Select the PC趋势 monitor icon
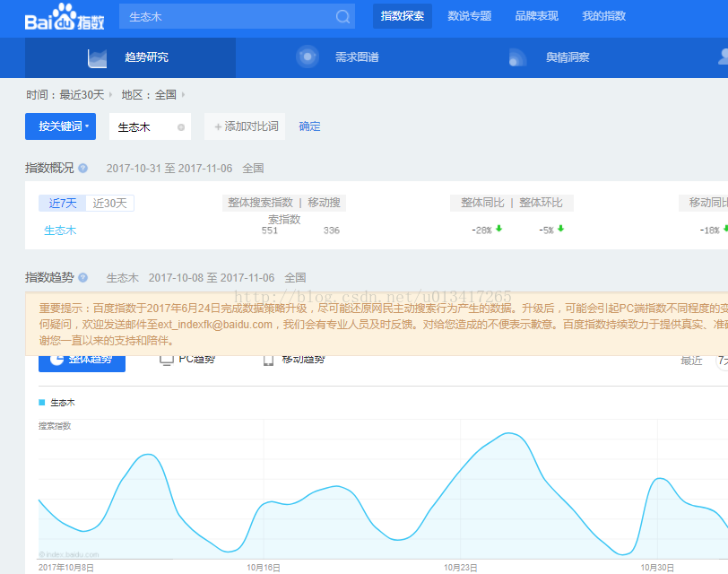 pos(166,362)
